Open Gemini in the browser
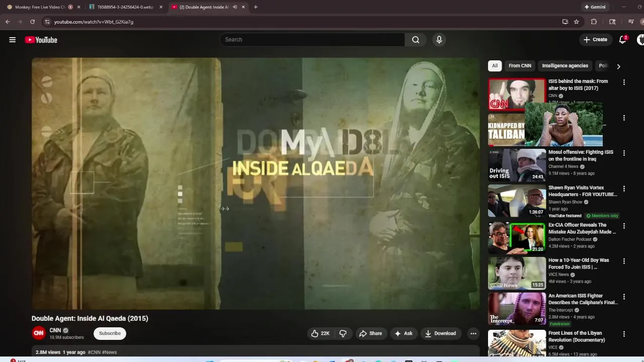Screen dimensions: 644x362 coord(595,7)
